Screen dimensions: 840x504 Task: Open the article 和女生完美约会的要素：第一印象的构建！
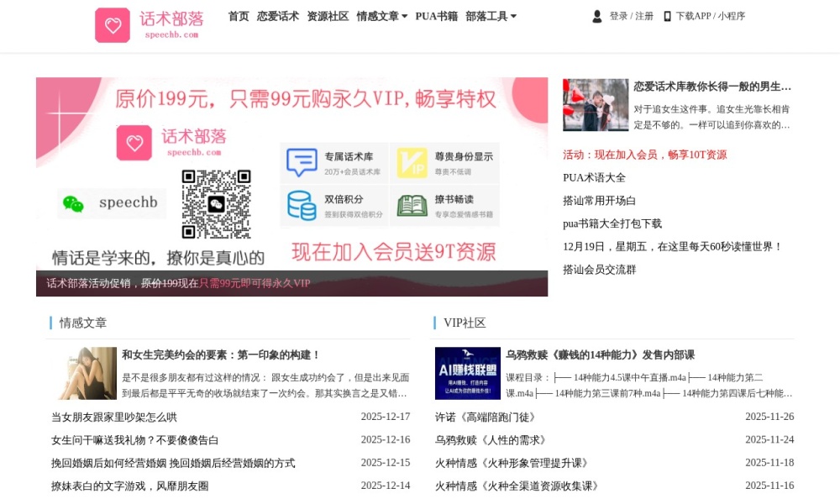coord(218,354)
